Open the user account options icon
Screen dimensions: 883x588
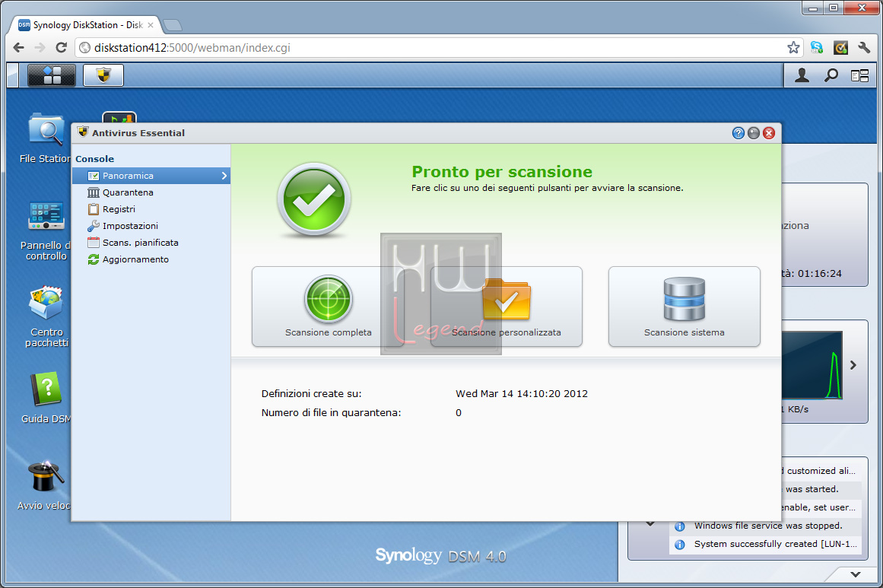tap(802, 75)
